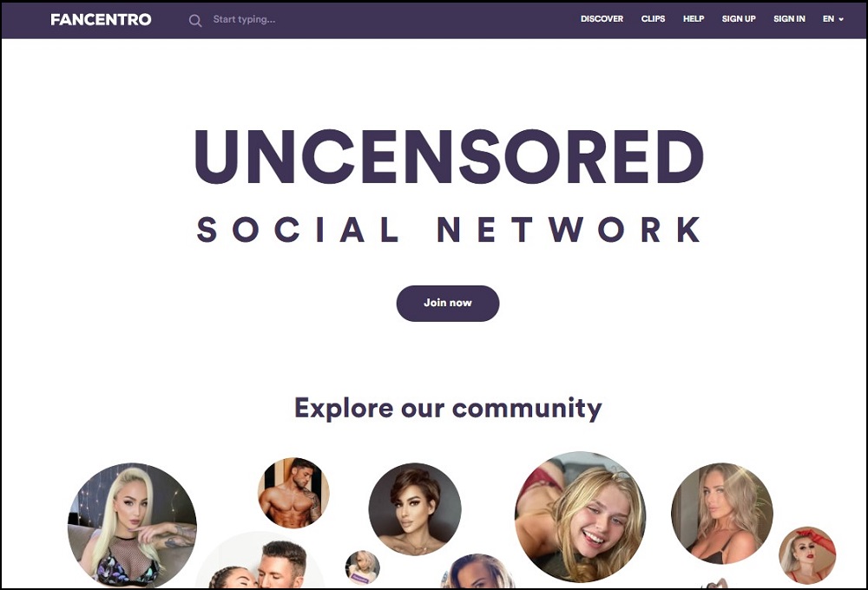The image size is (868, 590).
Task: Click the Explore our community heading
Action: click(448, 409)
